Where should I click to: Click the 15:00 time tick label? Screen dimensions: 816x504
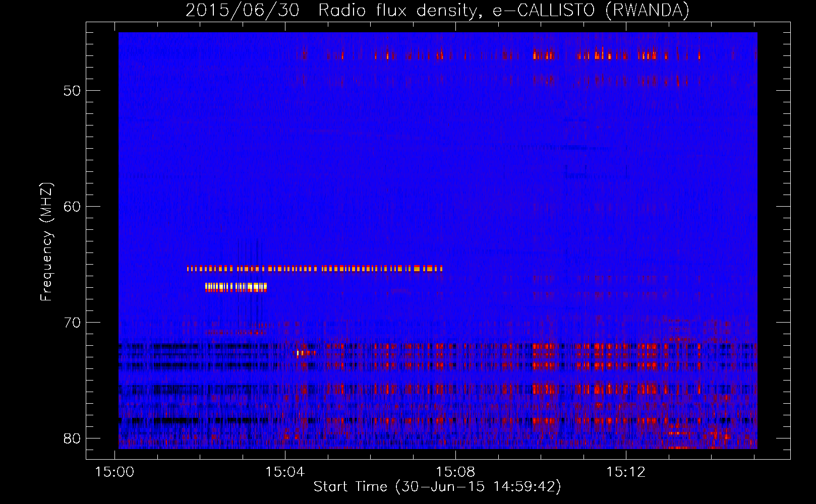115,472
